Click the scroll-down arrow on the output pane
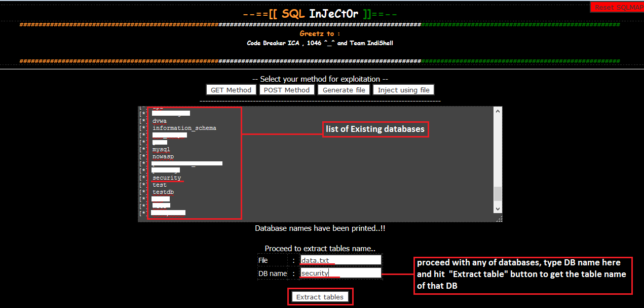Image resolution: width=644 pixels, height=308 pixels. pyautogui.click(x=497, y=208)
